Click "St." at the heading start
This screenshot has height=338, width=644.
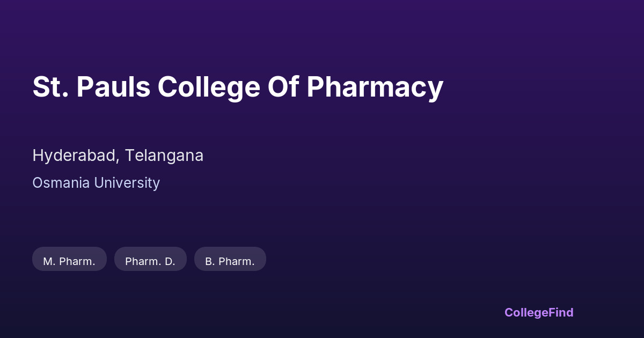coord(50,87)
